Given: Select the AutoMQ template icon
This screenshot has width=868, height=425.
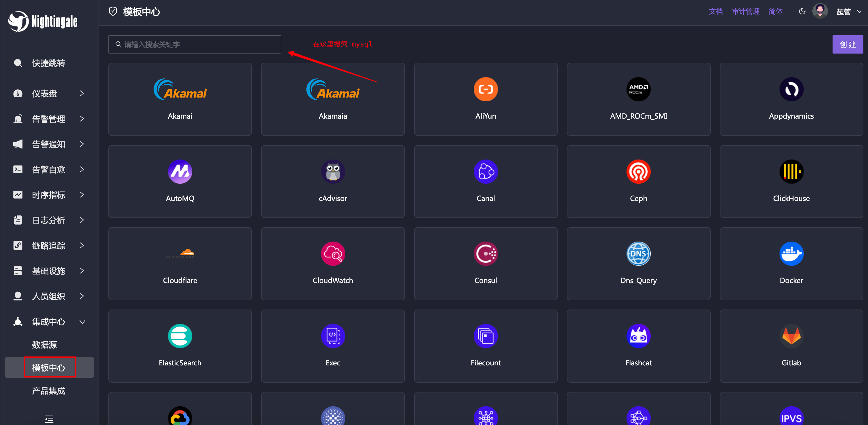Looking at the screenshot, I should [180, 171].
